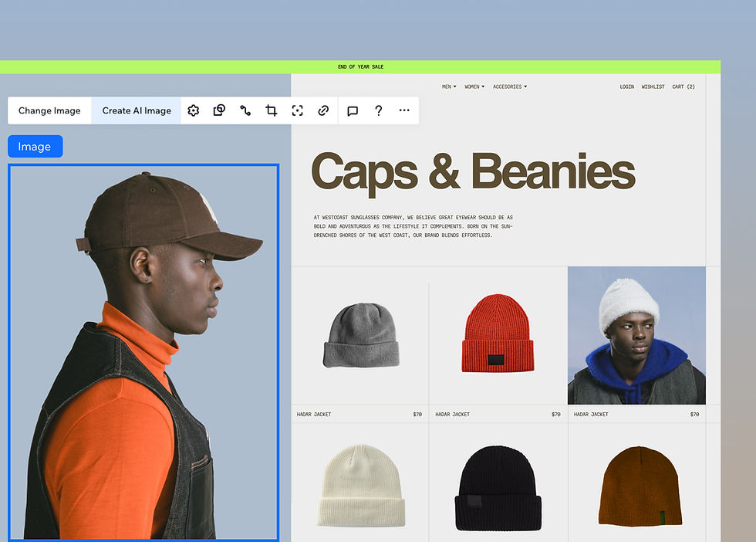Open the image Settings gear icon

coord(193,110)
